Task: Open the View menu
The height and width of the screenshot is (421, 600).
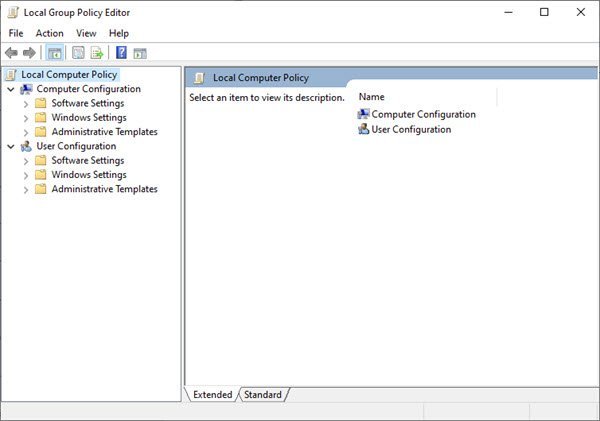Action: click(86, 33)
